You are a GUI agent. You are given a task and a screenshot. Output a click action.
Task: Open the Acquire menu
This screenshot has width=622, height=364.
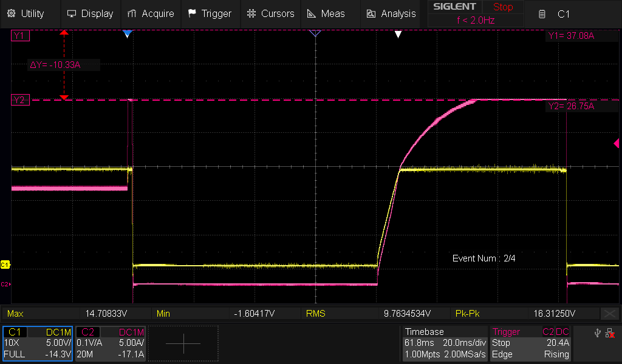(x=151, y=13)
